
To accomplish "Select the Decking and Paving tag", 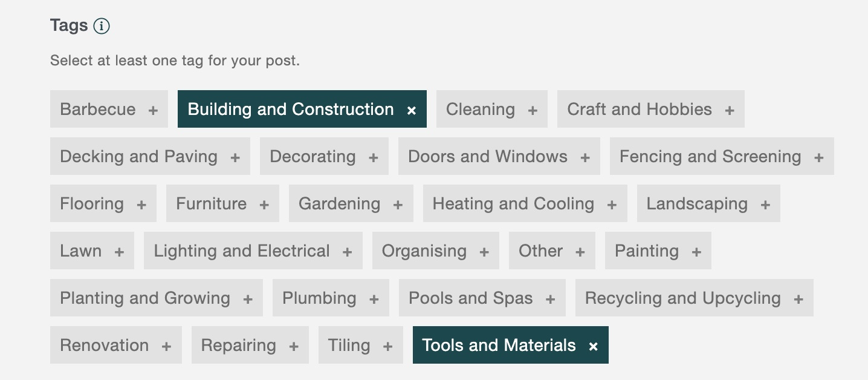I will 149,157.
